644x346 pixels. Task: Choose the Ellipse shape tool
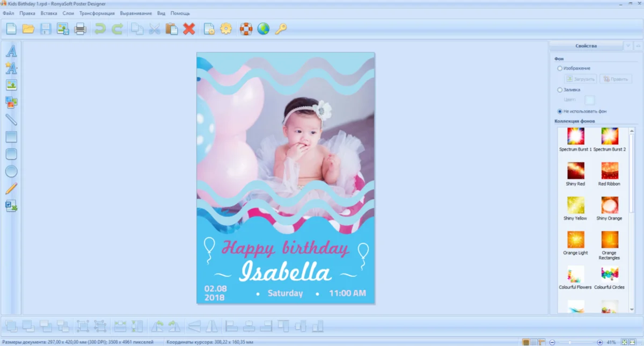click(11, 171)
